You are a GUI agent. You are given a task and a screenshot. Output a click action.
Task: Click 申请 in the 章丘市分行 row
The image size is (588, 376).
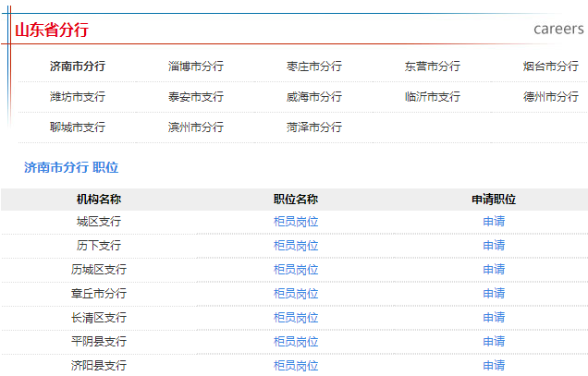pos(494,294)
